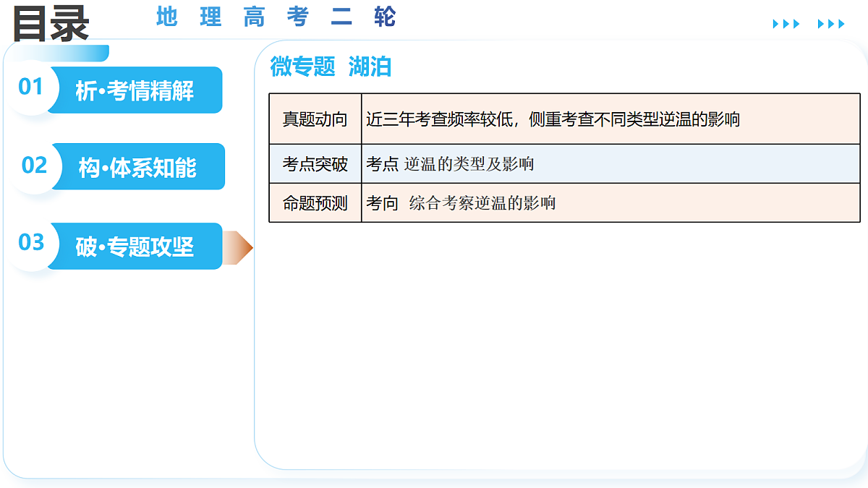Click the orange arrow beside 破•专题攻坚
Screen dimensions: 868x488
point(238,248)
